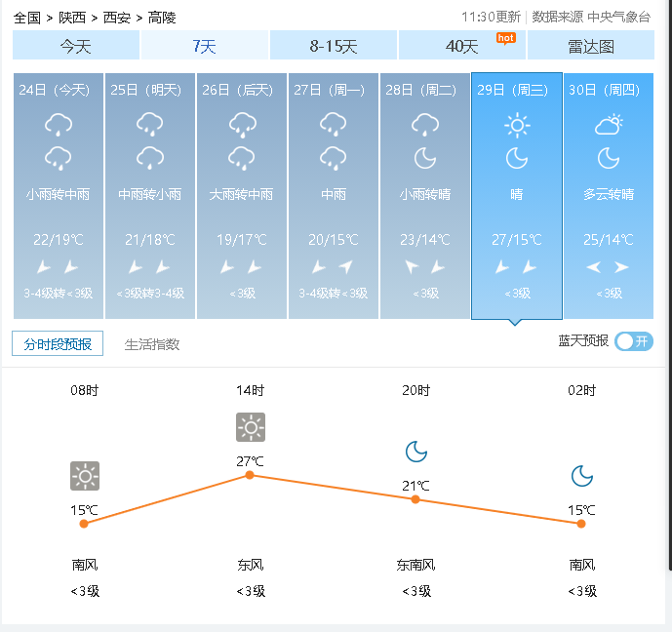Click the daytime rain icon on 24日
Viewport: 672px width, 632px height.
click(59, 124)
